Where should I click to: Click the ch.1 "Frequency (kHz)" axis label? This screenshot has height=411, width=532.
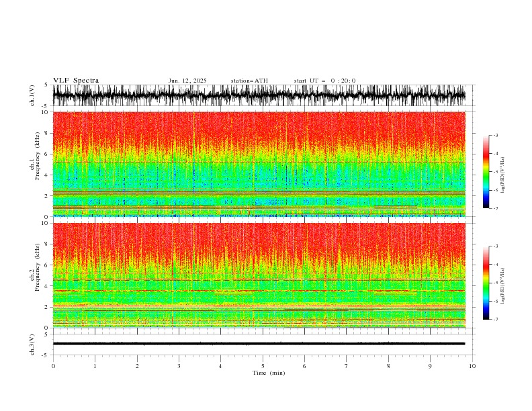[x=38, y=156]
